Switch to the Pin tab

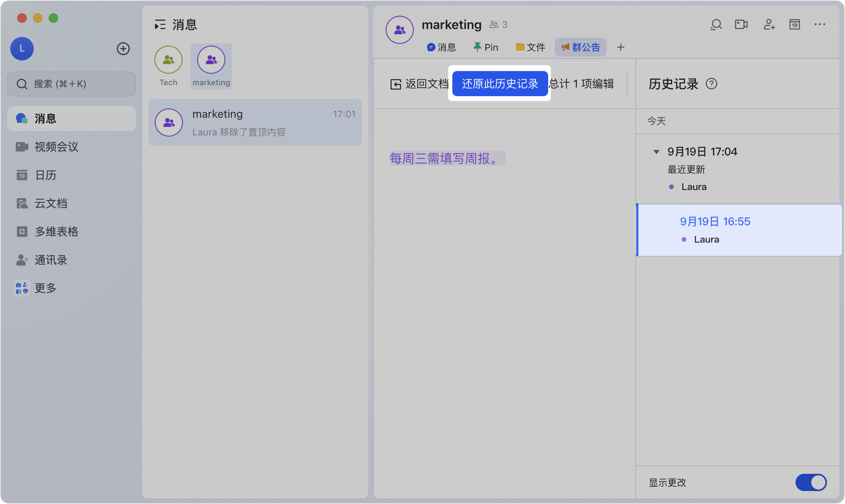[486, 47]
